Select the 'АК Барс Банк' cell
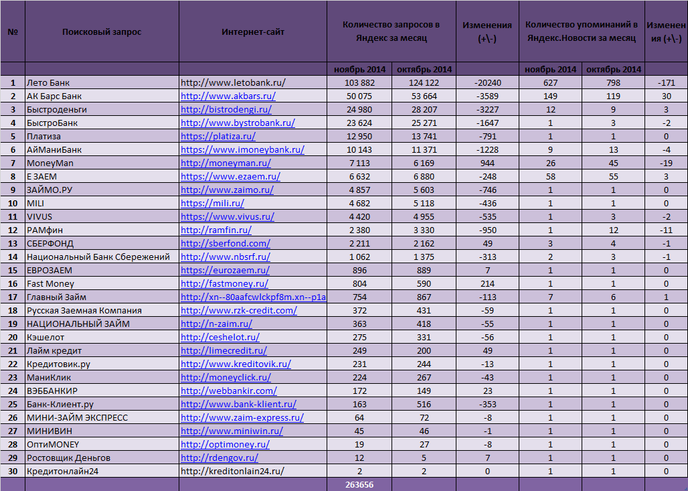The width and height of the screenshot is (688, 491). 102,96
